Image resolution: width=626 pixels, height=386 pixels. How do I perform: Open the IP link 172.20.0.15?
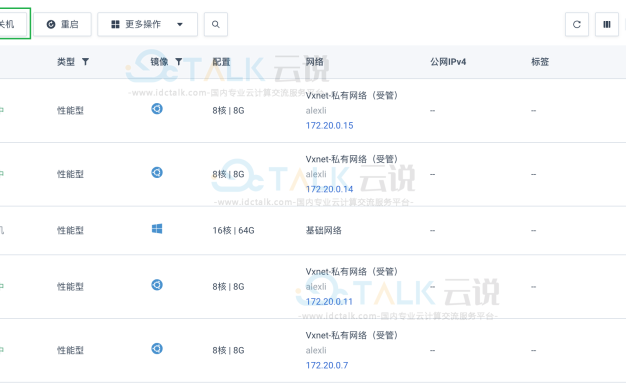[x=329, y=125]
